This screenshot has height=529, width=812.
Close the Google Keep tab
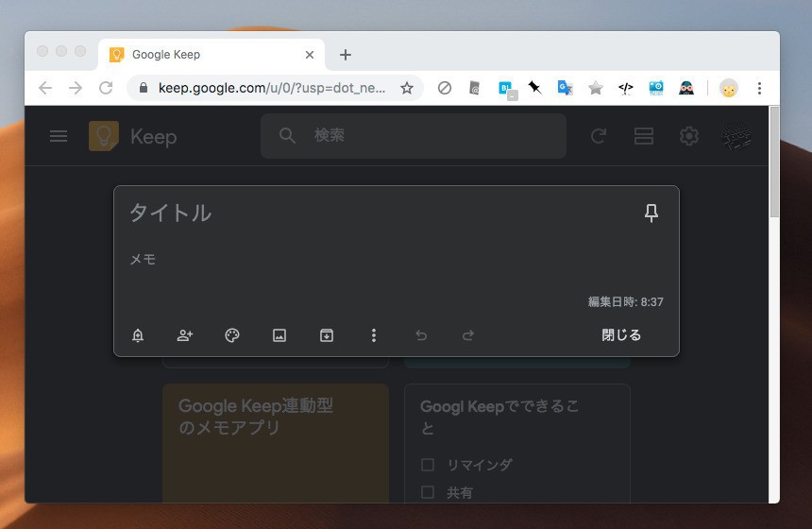(x=310, y=55)
